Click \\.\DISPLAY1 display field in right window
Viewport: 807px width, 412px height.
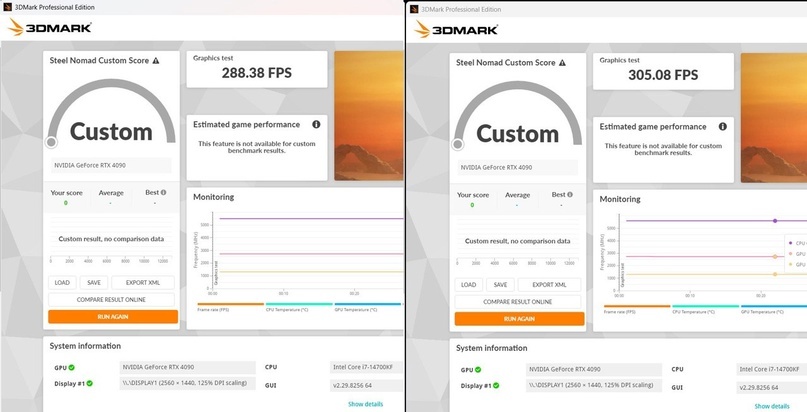pos(594,385)
